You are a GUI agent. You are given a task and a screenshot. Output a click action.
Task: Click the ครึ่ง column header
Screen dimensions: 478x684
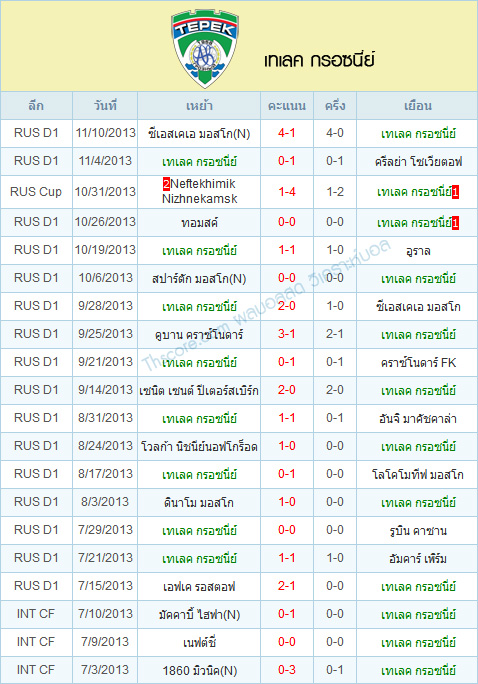point(335,106)
